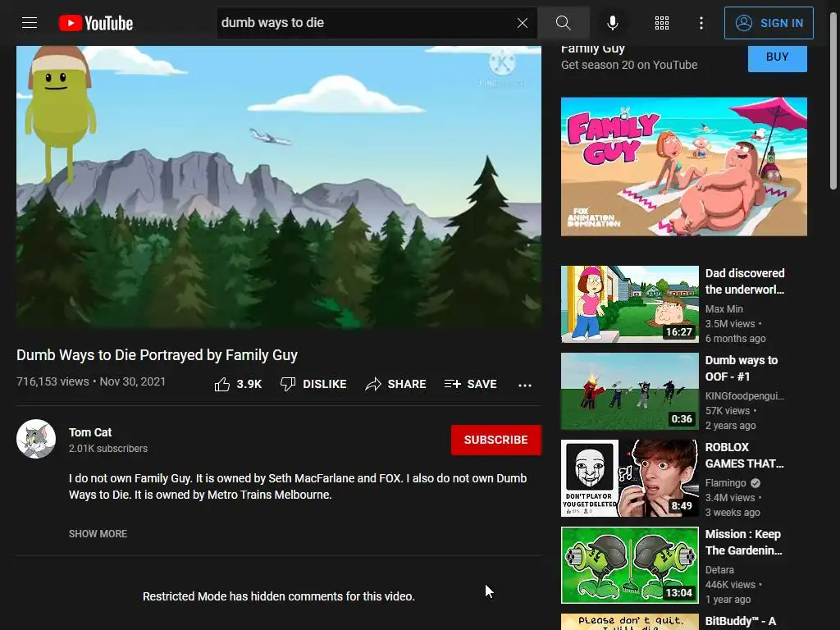Open 'Dad discovered the underworl...' video thumbnail

(x=630, y=304)
